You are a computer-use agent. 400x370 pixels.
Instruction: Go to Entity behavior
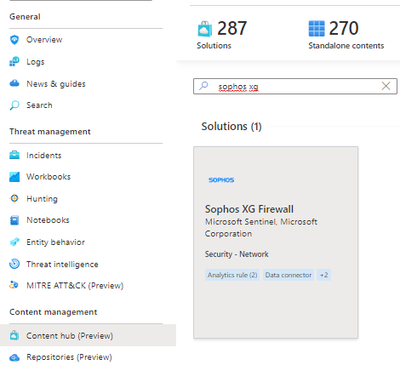[x=55, y=242]
